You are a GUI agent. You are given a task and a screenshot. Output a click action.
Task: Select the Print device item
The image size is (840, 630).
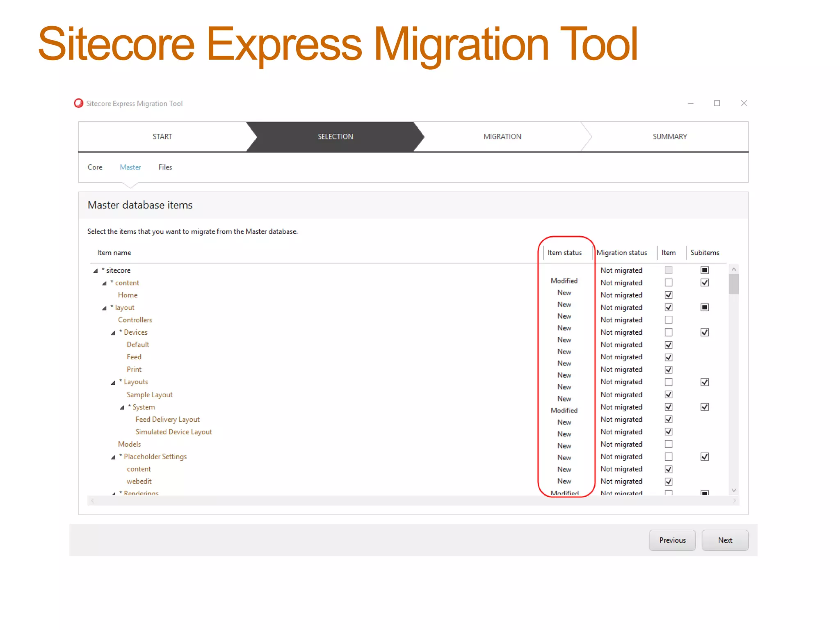pyautogui.click(x=134, y=369)
